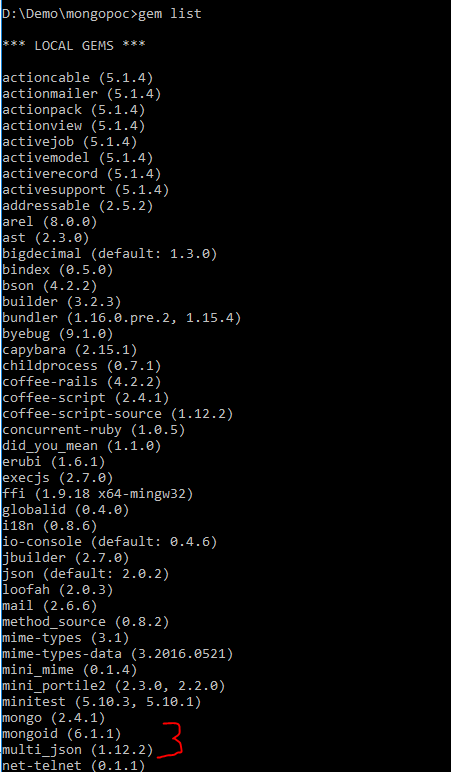Click the 'gem list' command text
451x772 pixels.
(170, 14)
